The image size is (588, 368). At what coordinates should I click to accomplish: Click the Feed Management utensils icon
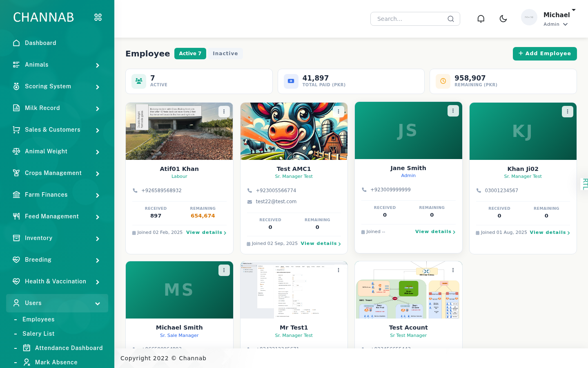pos(16,216)
